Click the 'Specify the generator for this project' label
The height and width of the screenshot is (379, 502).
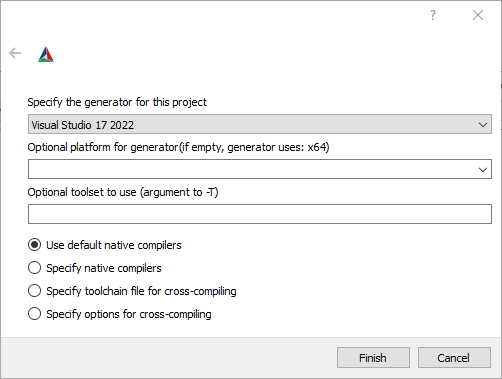coord(117,102)
